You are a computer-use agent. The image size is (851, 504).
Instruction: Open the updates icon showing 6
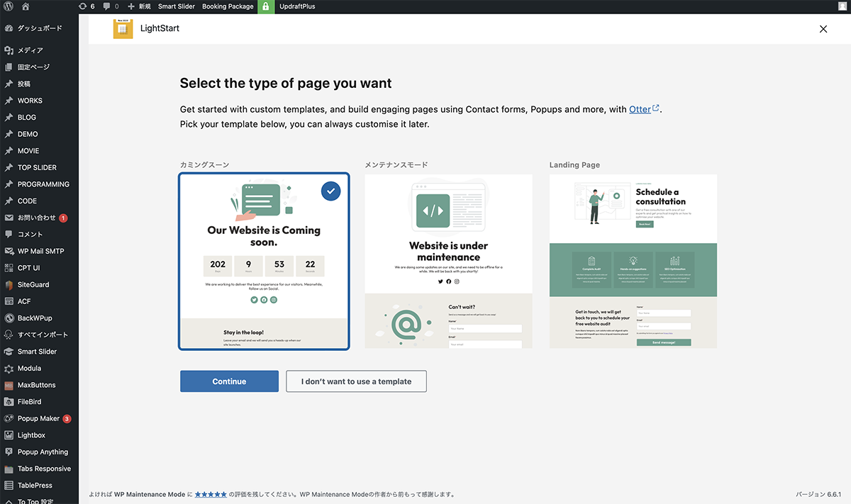pyautogui.click(x=87, y=6)
